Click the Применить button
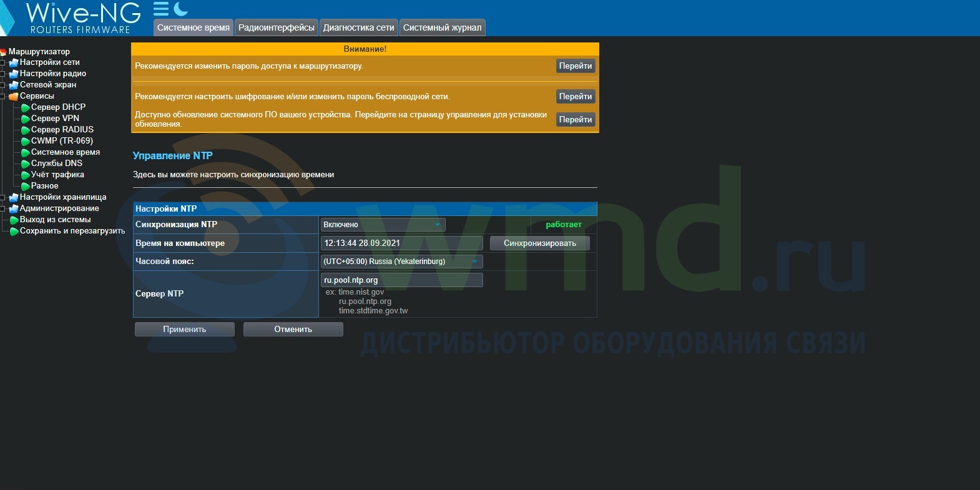Viewport: 980px width, 490px height. pyautogui.click(x=185, y=330)
